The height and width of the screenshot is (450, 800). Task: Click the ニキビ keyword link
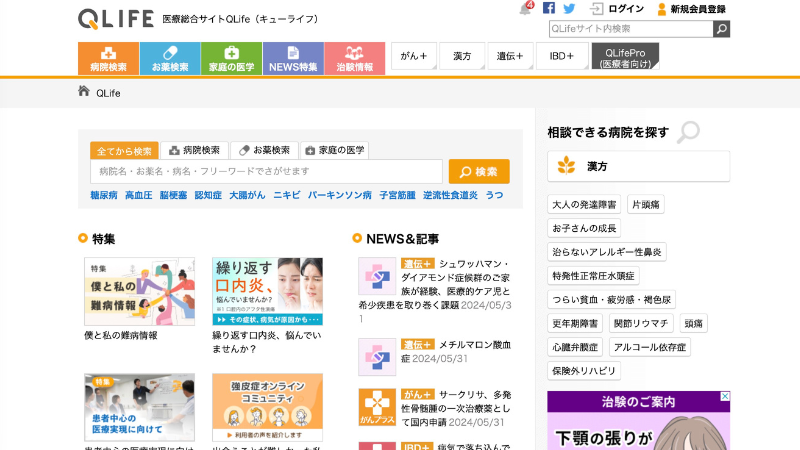pyautogui.click(x=287, y=195)
